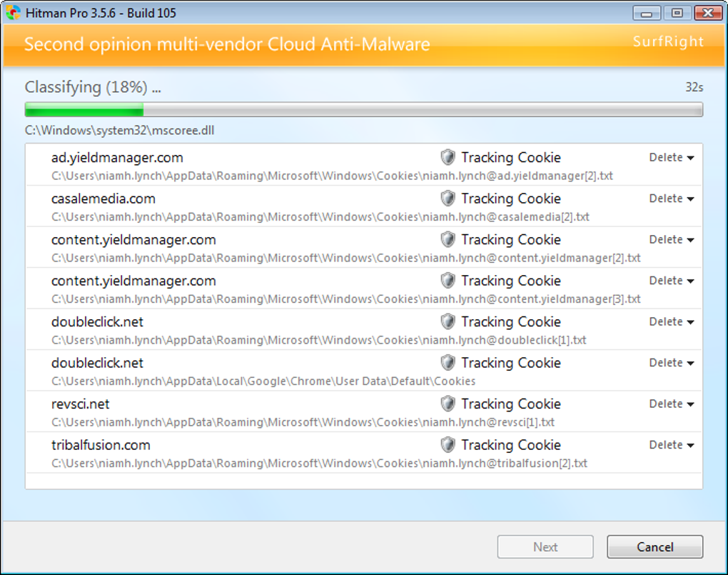Image resolution: width=728 pixels, height=575 pixels.
Task: Open the Delete dropdown for revsci.net
Action: click(x=672, y=404)
